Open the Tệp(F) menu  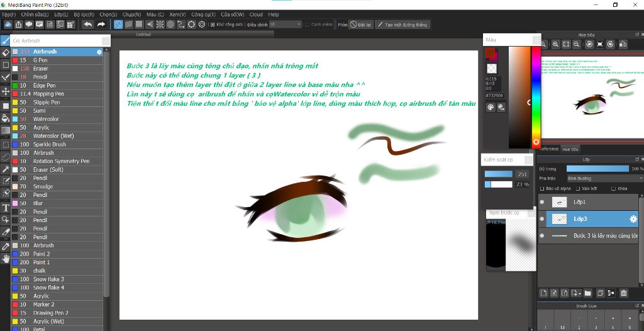9,14
